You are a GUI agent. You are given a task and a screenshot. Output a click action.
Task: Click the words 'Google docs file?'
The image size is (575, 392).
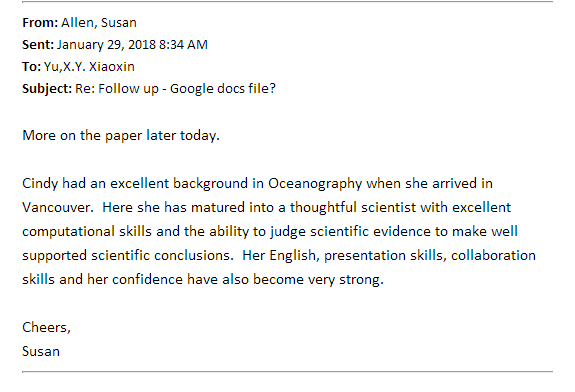pos(223,89)
